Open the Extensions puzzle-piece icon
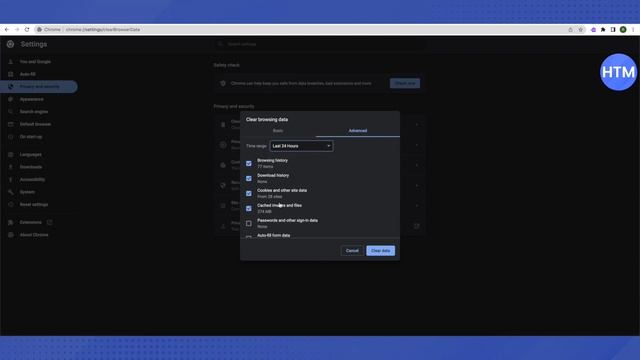Screen dimensions: 640x360 [603, 29]
